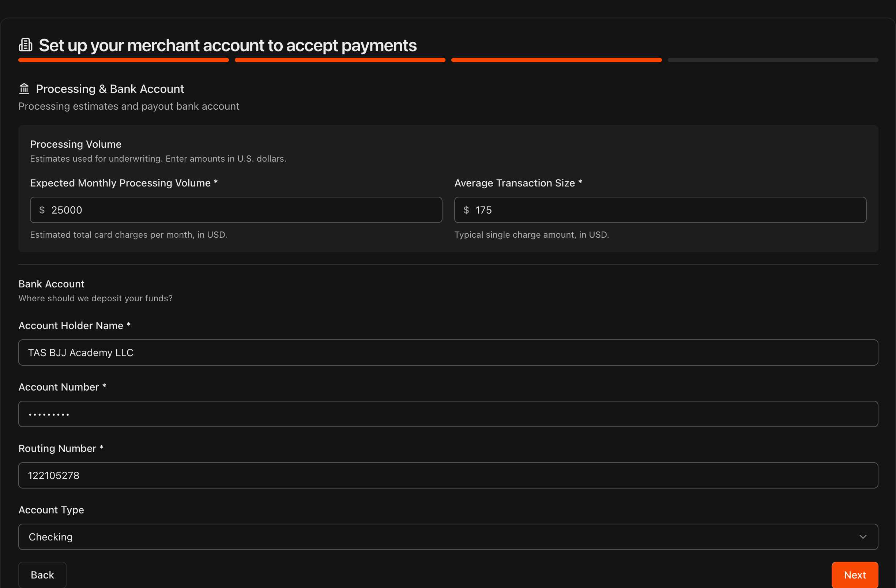Click the 'Routing Number *' label
The image size is (896, 588).
click(61, 448)
